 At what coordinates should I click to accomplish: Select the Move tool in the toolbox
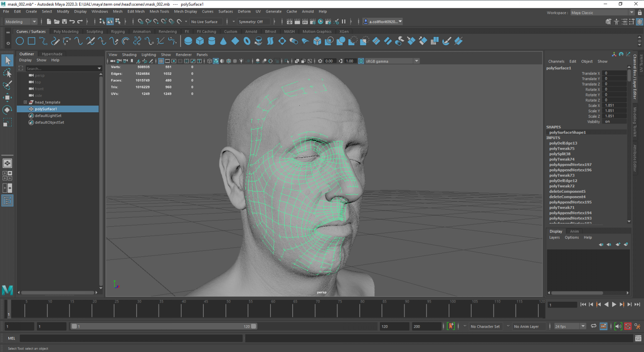7,97
